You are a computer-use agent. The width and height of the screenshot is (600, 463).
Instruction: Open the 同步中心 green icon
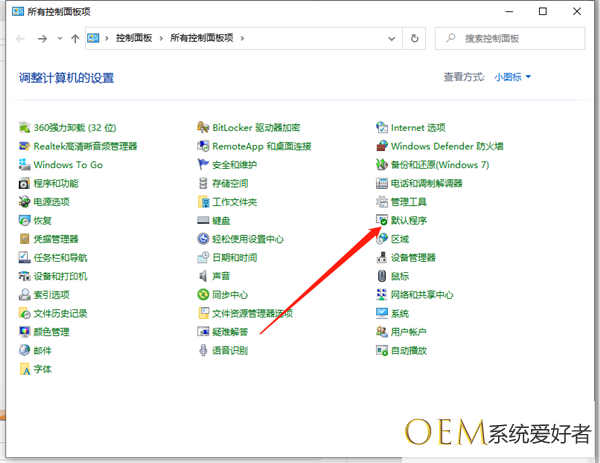(203, 294)
